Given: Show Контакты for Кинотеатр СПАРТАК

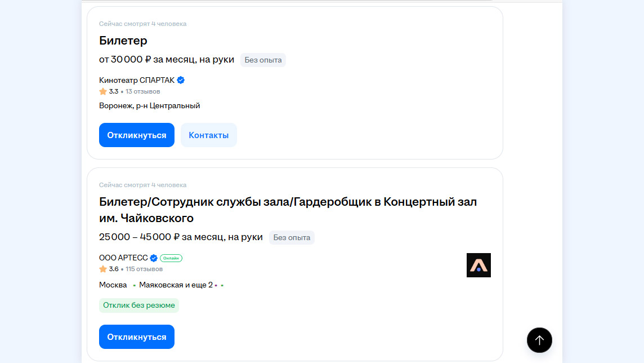Looking at the screenshot, I should tap(209, 135).
